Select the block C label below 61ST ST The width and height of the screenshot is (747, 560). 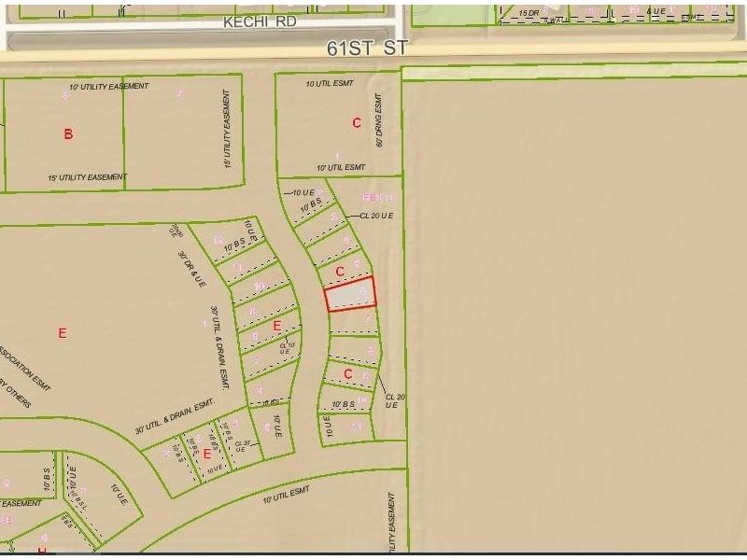(356, 122)
